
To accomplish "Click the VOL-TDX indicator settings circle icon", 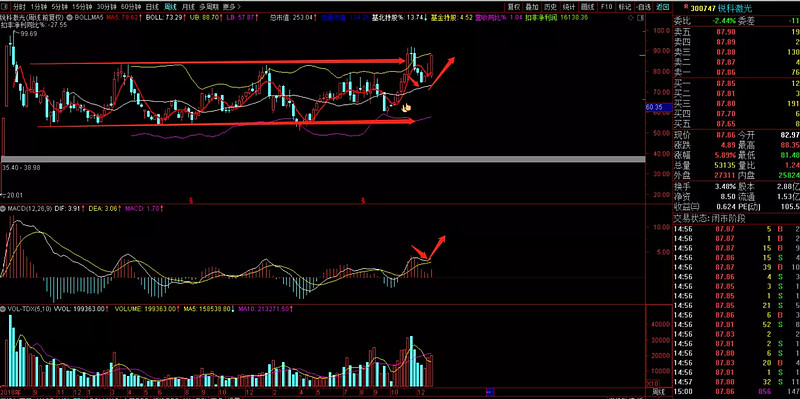I will tap(3, 309).
